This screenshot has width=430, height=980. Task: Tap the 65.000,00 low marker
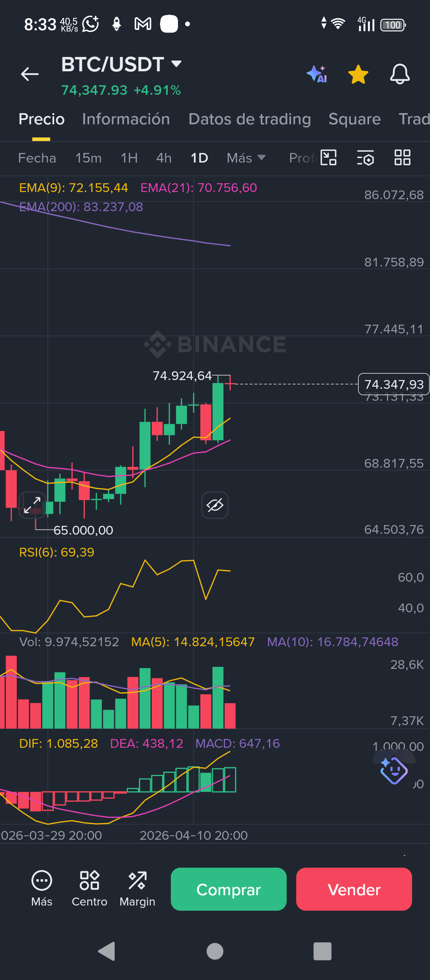(x=83, y=530)
